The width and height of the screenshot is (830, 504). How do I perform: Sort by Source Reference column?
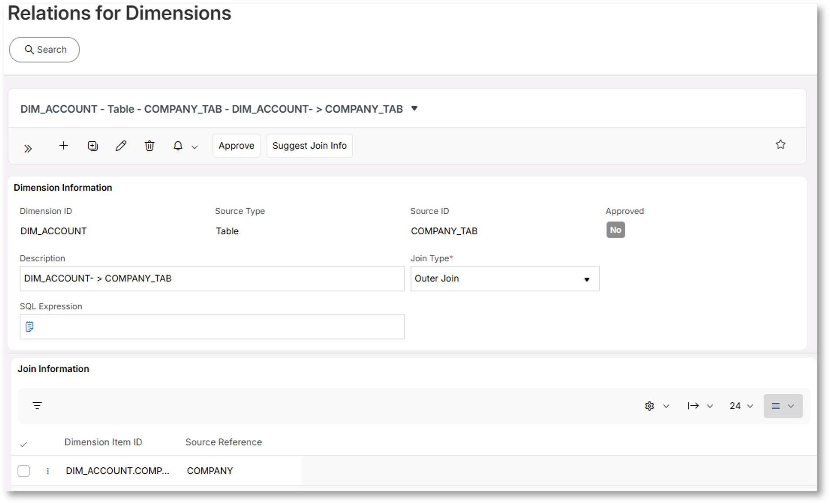[x=223, y=442]
